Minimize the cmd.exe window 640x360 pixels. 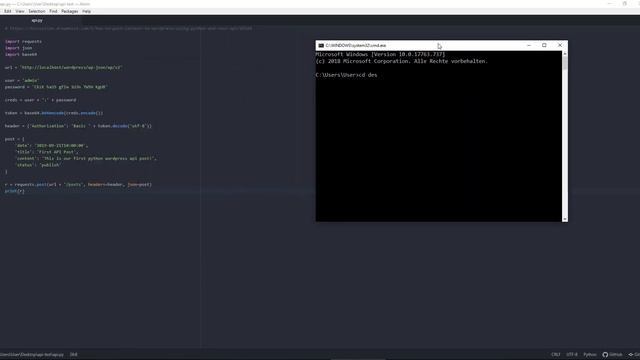coord(529,45)
